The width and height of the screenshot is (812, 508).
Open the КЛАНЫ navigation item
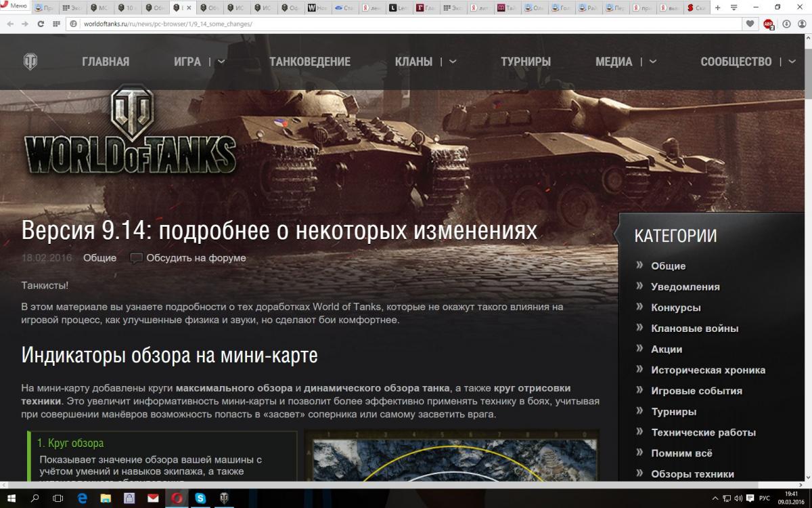pos(413,62)
